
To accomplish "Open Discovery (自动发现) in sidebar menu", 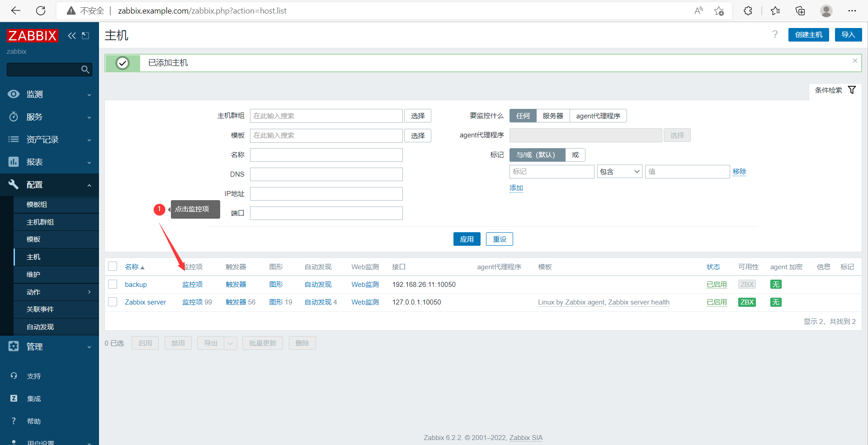I will (x=56, y=327).
